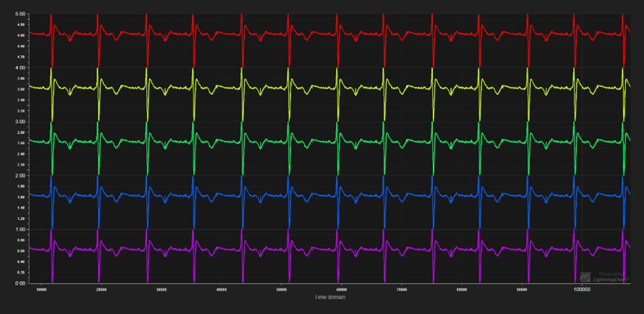Click the 4.00 Y-axis label
This screenshot has height=314, width=644.
[x=20, y=68]
